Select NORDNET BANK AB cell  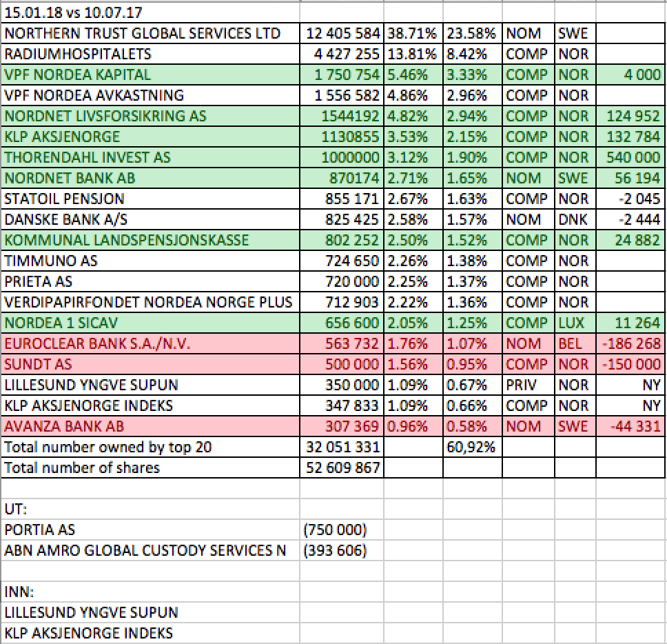150,178
